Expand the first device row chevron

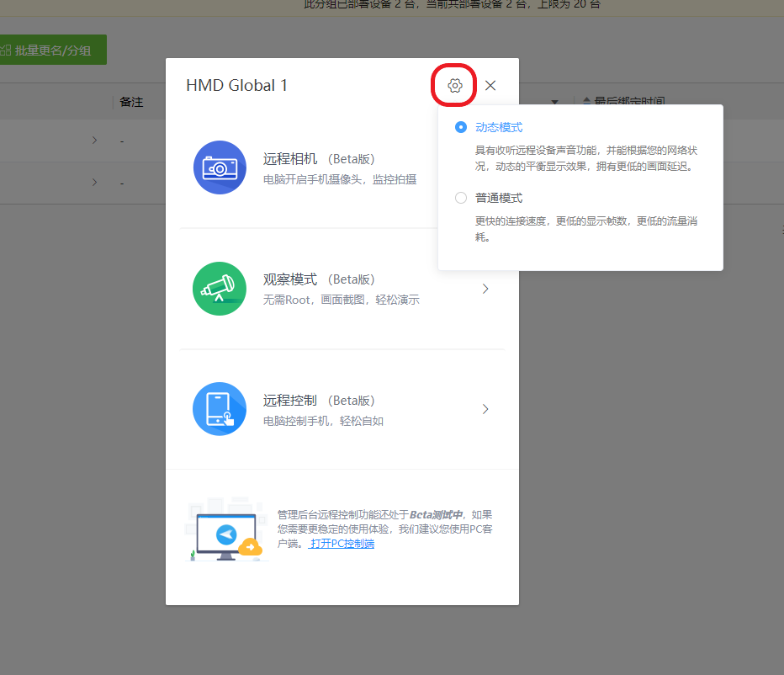[x=94, y=140]
